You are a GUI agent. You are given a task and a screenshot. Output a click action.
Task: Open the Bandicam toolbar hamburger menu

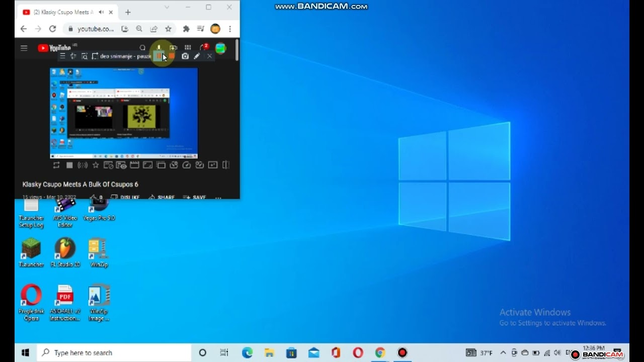tap(63, 56)
